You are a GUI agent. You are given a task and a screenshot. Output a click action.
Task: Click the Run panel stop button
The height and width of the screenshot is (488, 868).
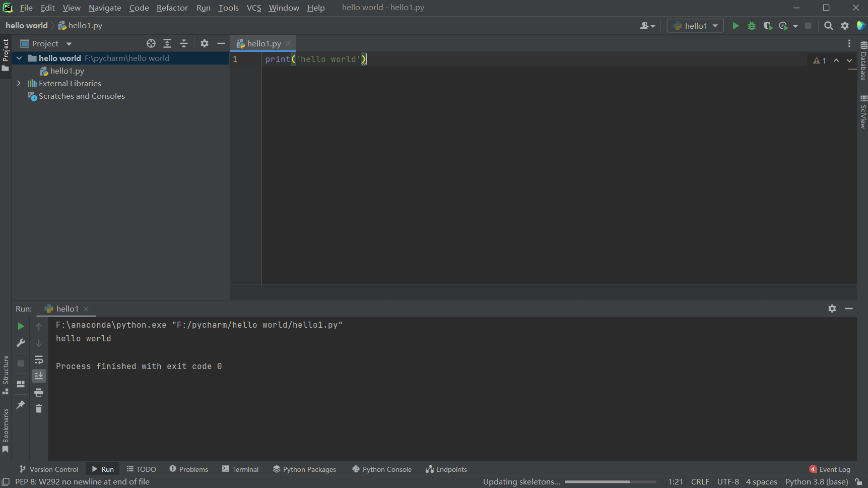[21, 363]
